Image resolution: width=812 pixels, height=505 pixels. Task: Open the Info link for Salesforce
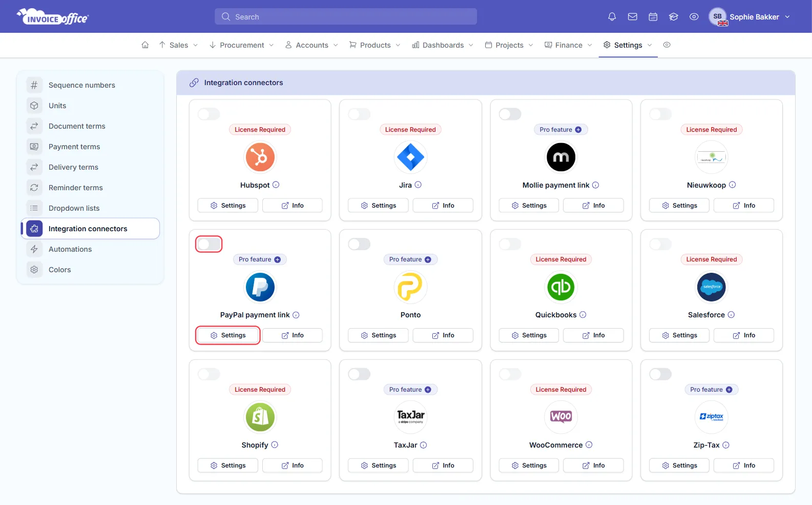pyautogui.click(x=743, y=335)
